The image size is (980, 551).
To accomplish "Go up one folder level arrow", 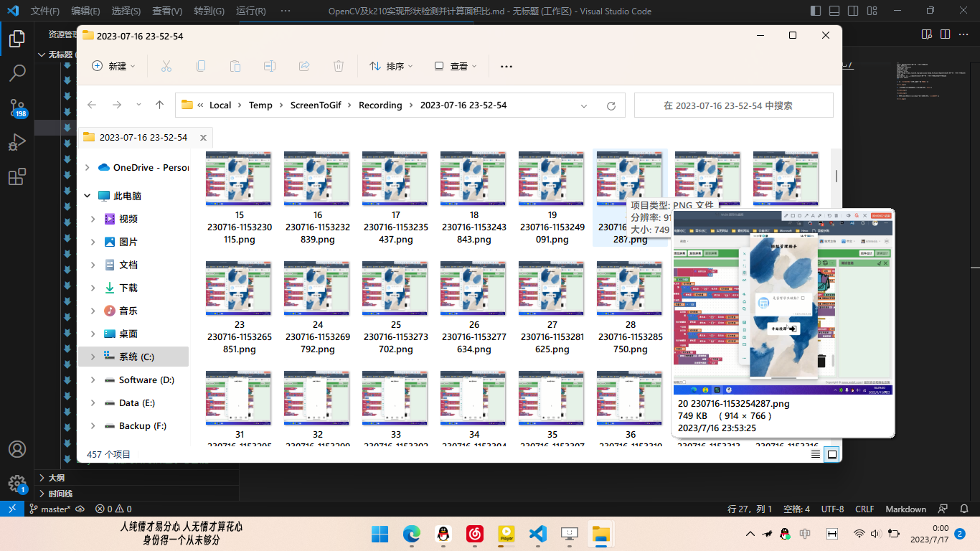I will [x=159, y=105].
